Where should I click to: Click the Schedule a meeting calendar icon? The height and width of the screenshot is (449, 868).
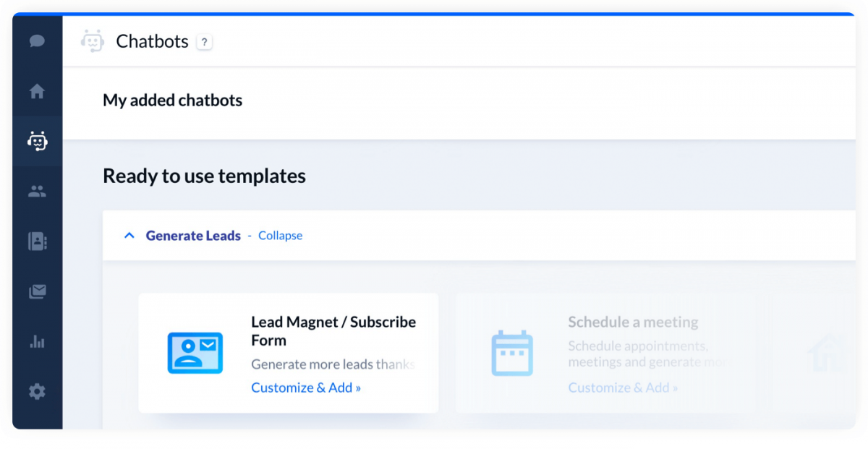point(512,353)
